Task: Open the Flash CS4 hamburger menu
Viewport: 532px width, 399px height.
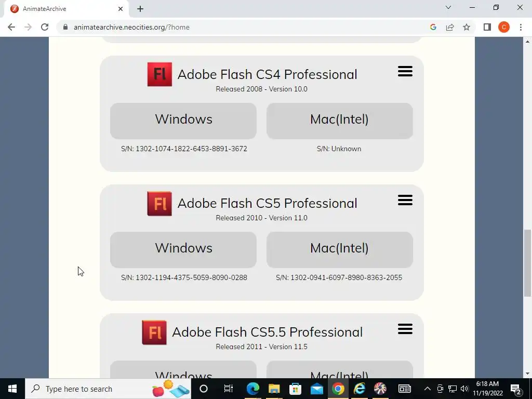Action: 405,71
